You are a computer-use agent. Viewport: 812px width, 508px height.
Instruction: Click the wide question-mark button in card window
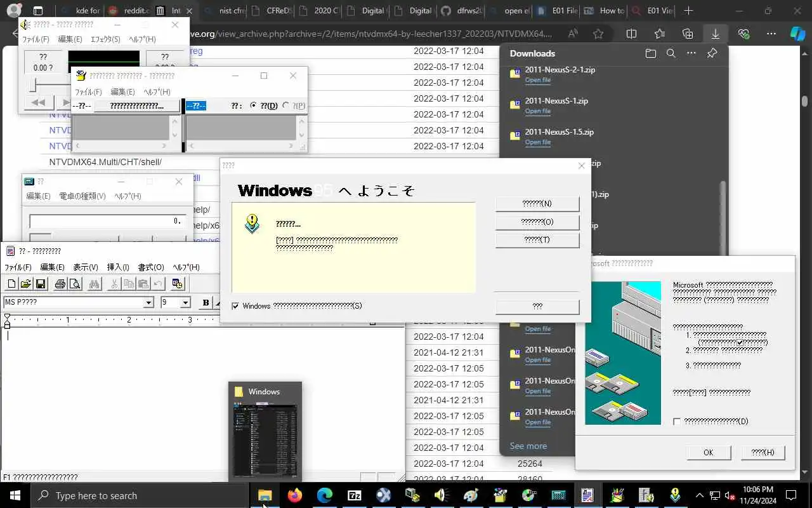(136, 106)
